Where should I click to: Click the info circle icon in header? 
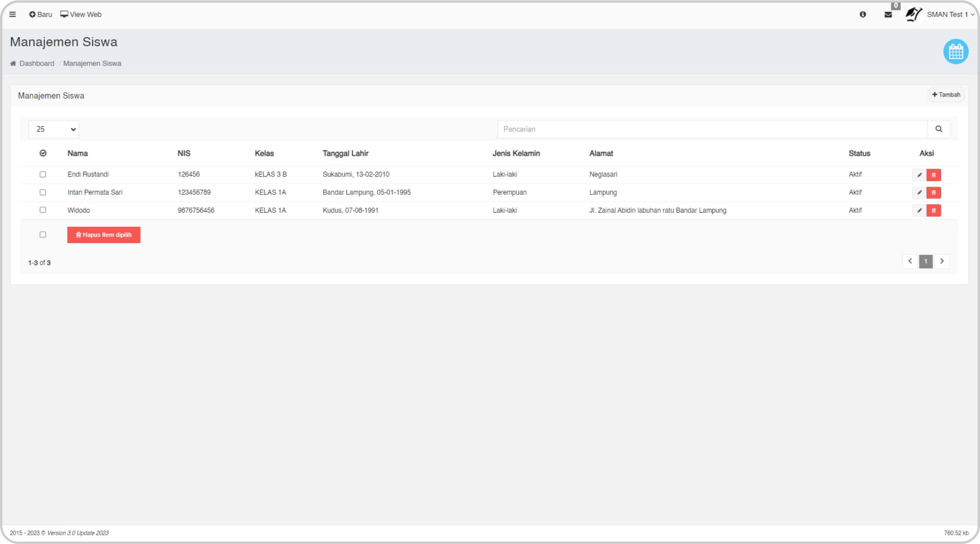(863, 15)
